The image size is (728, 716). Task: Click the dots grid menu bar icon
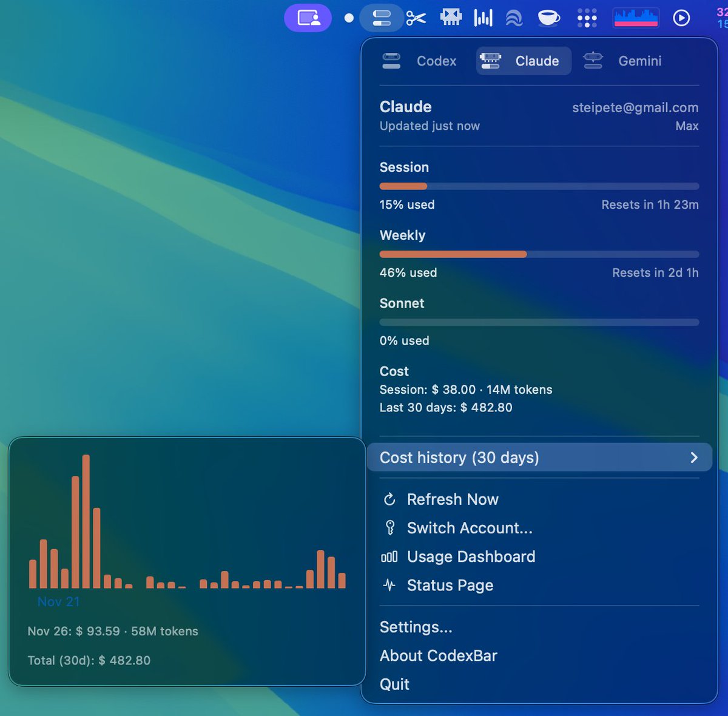[x=587, y=18]
